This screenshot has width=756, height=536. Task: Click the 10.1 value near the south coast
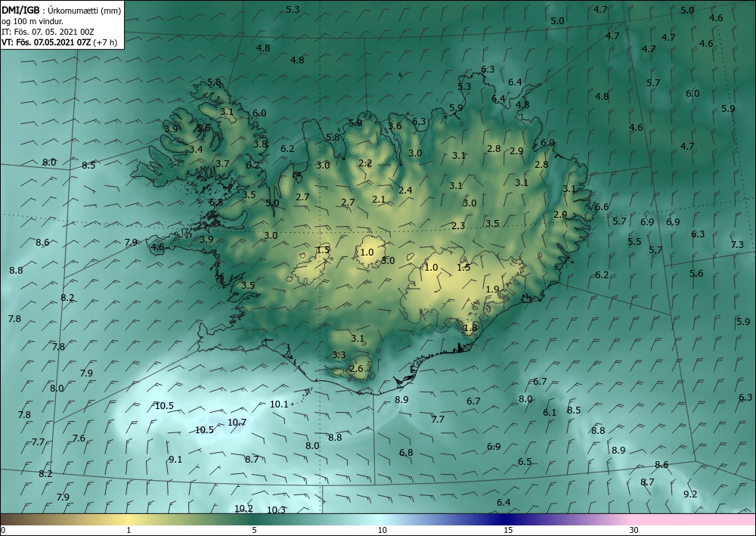click(x=279, y=404)
